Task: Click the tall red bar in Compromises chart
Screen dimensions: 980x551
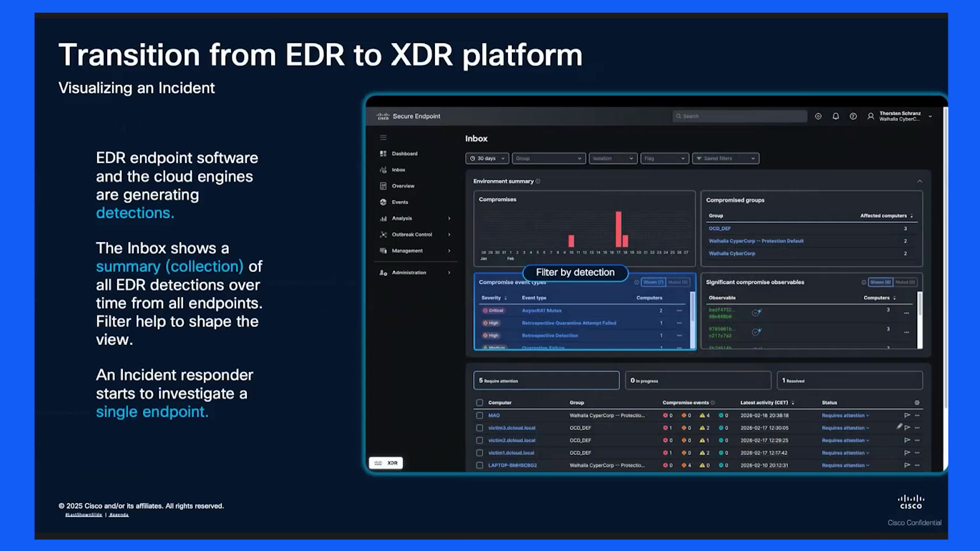Action: tap(619, 229)
